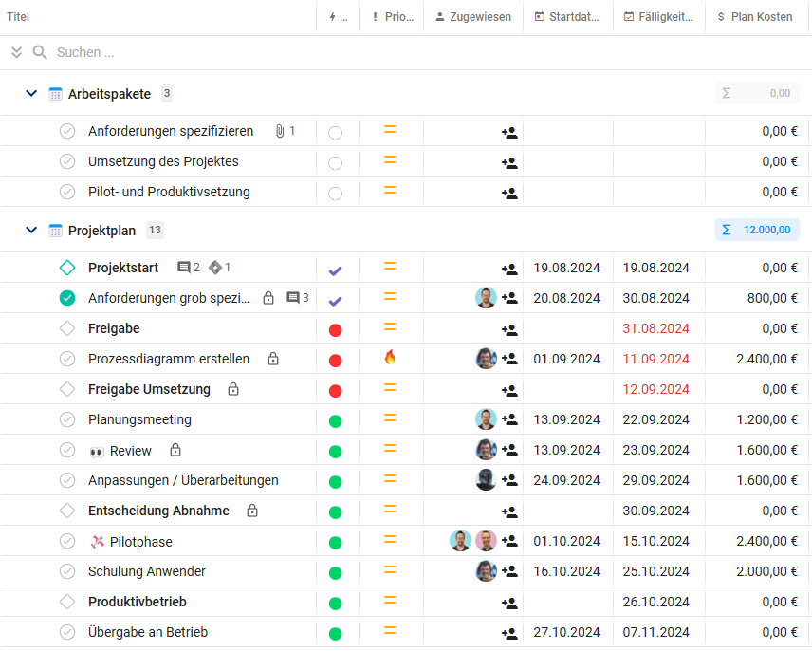
Task: Click assign-person icon for Umsetzung des Projektes
Action: coord(509,163)
